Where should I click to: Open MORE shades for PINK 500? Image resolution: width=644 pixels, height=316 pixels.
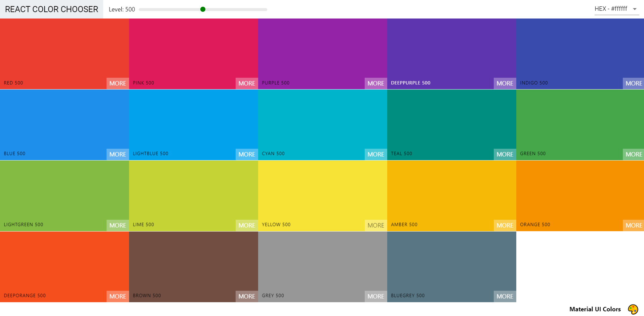pos(246,83)
